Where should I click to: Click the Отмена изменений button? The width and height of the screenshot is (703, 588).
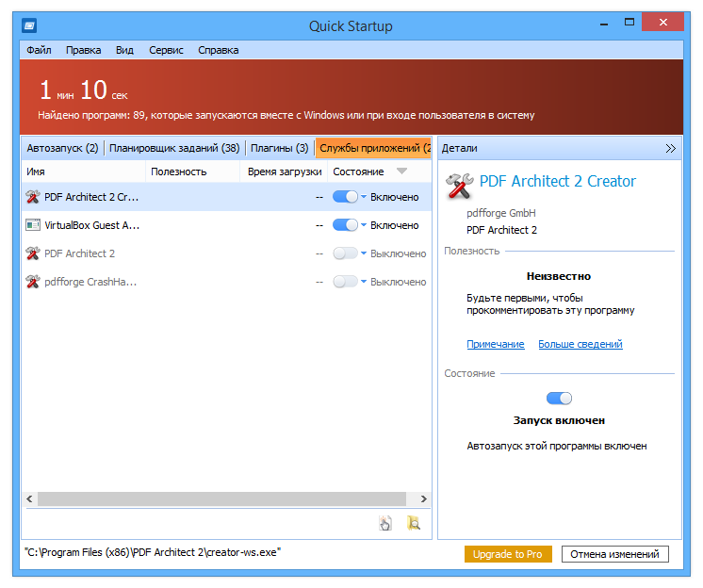tap(614, 554)
